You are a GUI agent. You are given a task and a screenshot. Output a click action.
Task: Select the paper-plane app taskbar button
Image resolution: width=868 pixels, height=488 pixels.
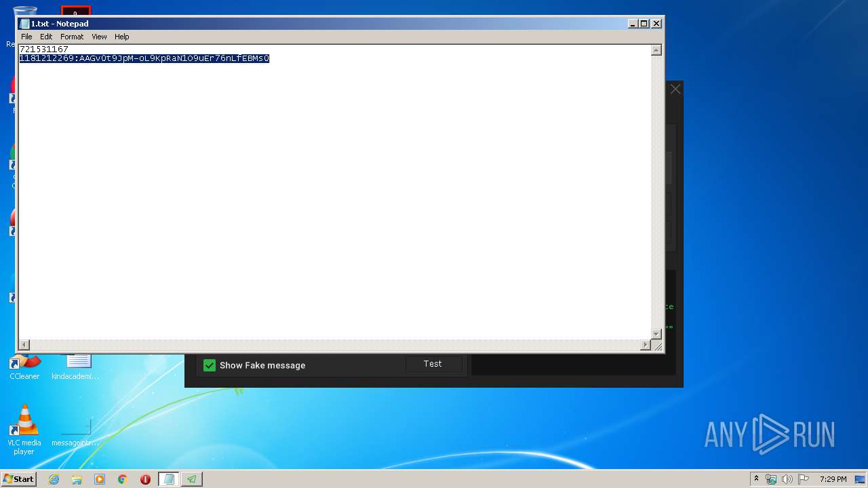click(192, 479)
